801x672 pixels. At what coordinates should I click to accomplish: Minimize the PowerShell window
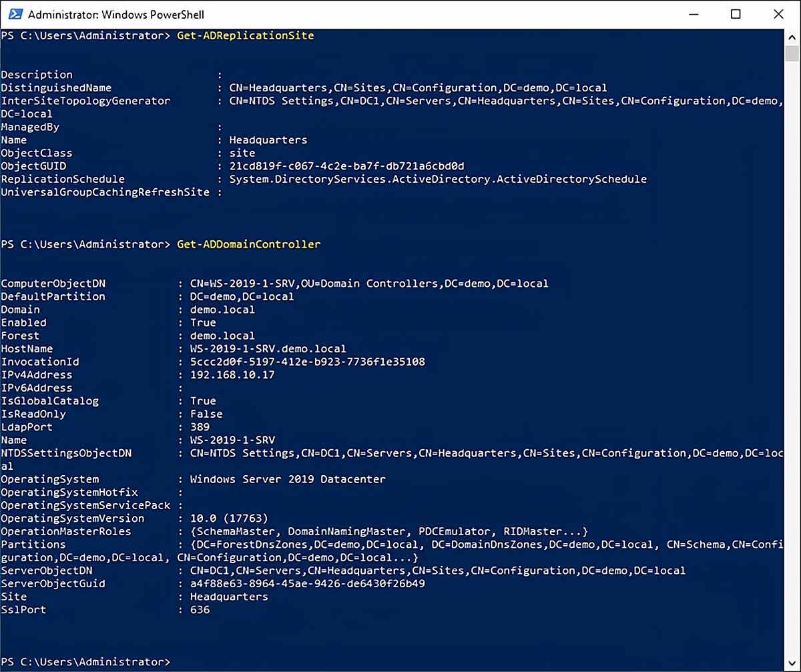[694, 13]
